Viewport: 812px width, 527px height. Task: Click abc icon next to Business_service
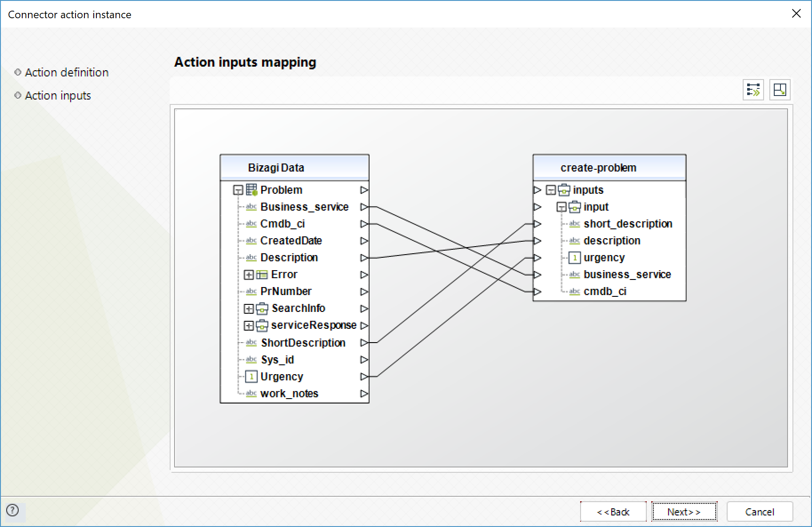click(x=251, y=207)
